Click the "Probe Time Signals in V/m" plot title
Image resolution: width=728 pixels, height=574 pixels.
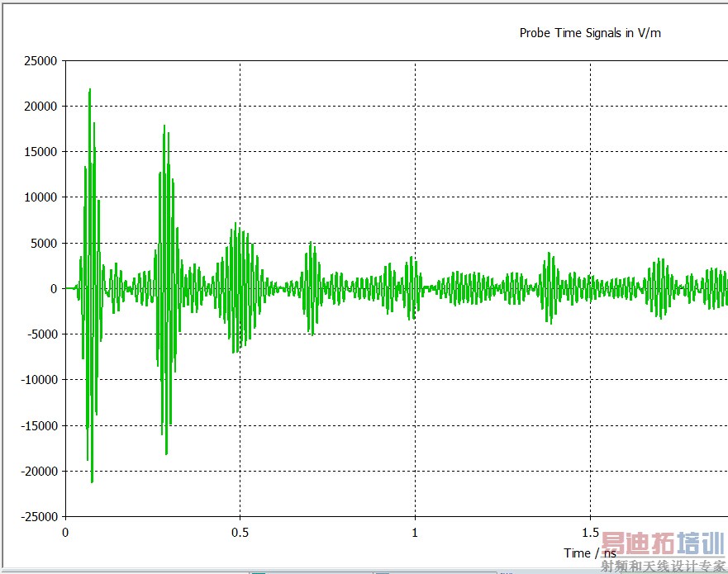pyautogui.click(x=590, y=33)
